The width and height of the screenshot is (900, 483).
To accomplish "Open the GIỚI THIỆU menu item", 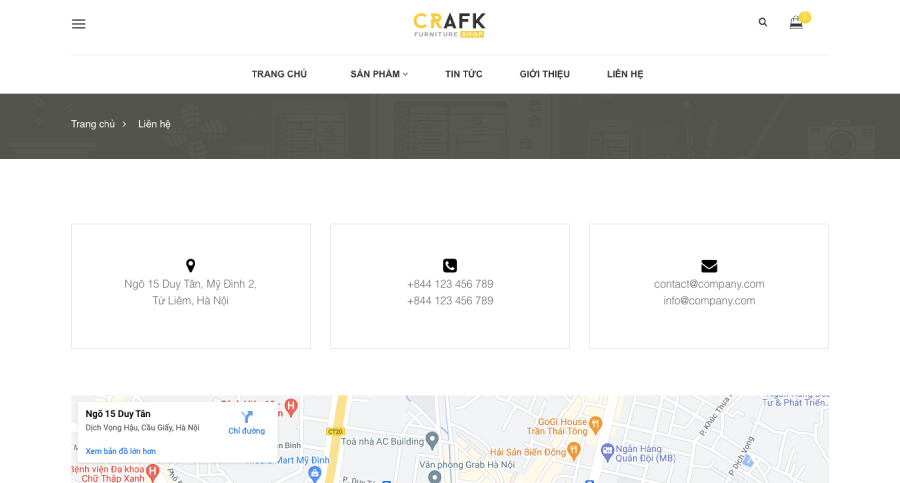I will click(545, 74).
